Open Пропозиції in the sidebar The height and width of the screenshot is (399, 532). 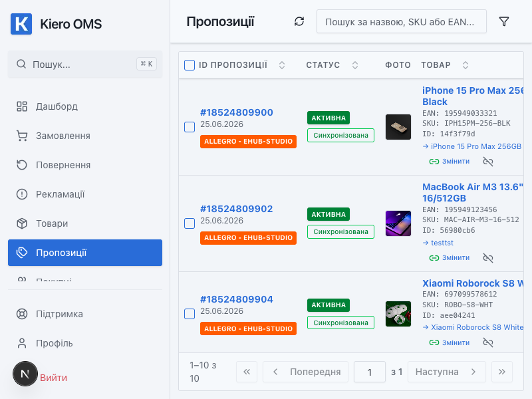click(x=85, y=253)
